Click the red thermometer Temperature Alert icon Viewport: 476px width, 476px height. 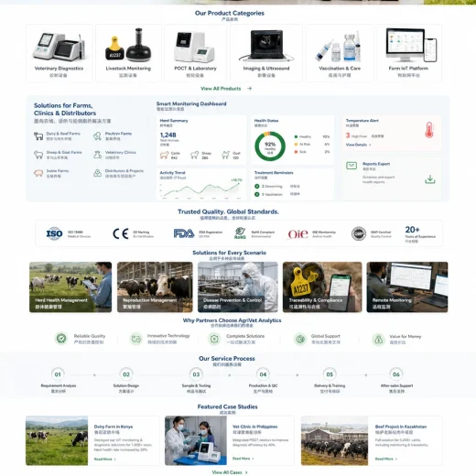click(x=429, y=130)
